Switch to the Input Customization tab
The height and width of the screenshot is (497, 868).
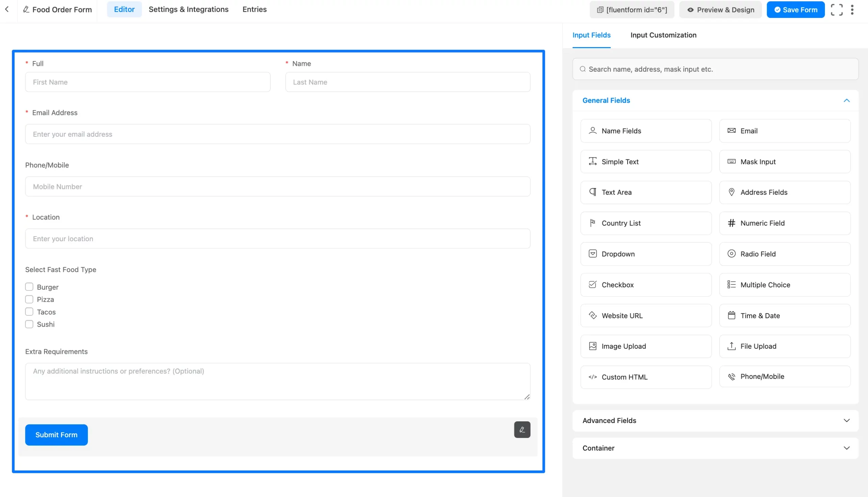click(x=663, y=35)
